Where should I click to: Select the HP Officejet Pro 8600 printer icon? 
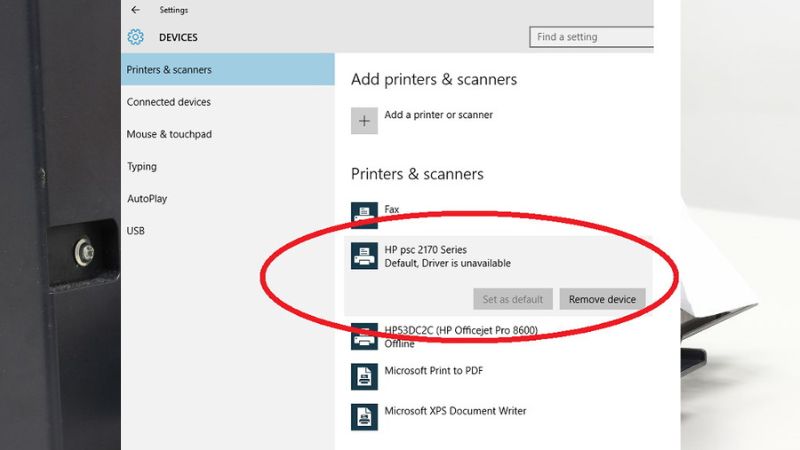(364, 336)
